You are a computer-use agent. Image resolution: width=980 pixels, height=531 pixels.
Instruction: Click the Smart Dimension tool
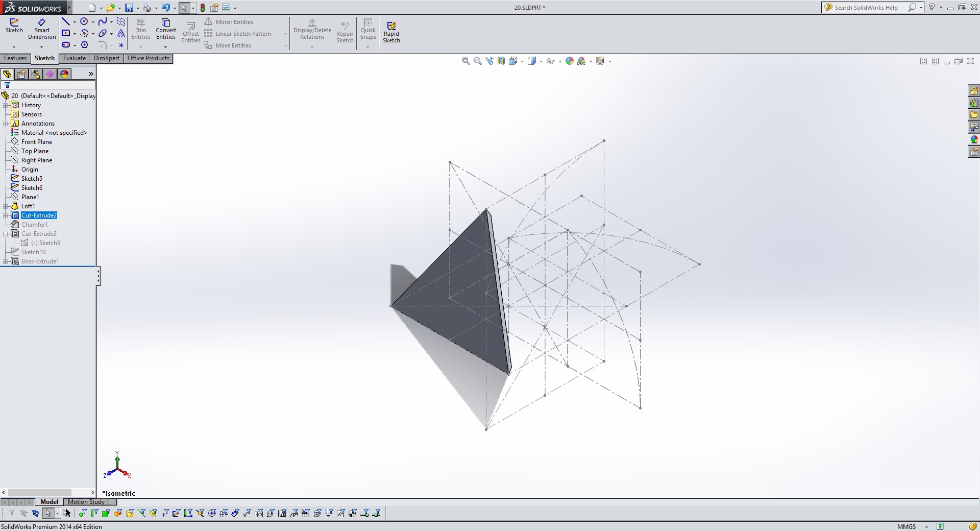(x=42, y=29)
